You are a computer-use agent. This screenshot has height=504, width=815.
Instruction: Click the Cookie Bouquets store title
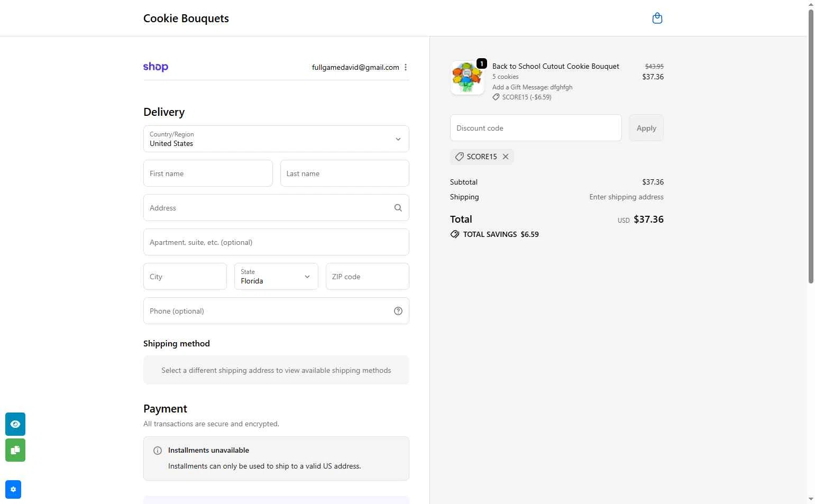186,19
